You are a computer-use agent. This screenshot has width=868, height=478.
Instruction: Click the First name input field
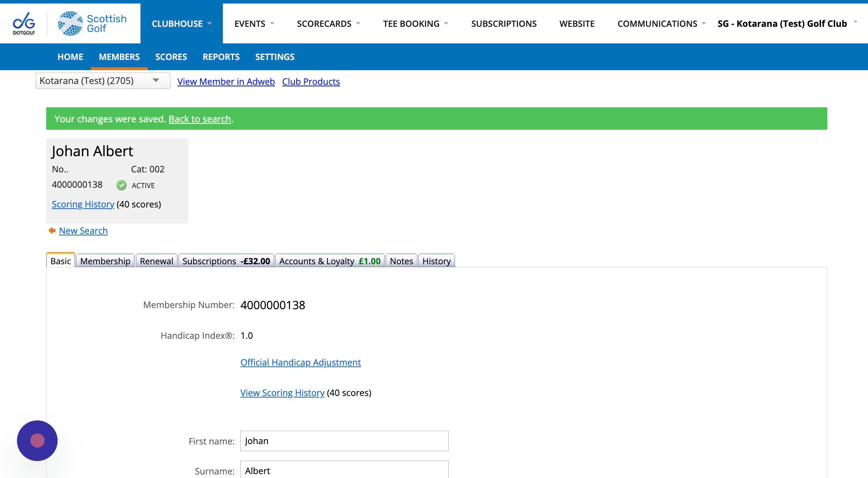pos(344,441)
